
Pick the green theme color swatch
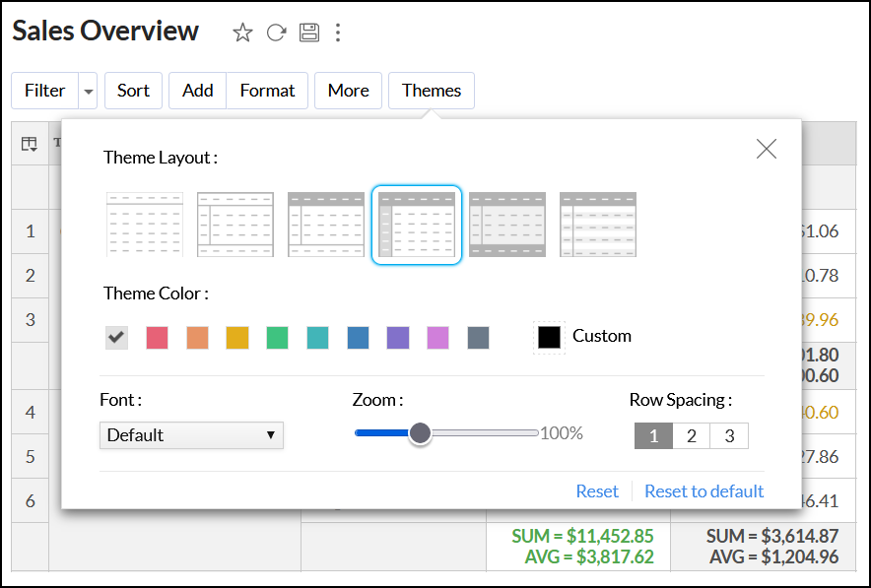point(278,338)
